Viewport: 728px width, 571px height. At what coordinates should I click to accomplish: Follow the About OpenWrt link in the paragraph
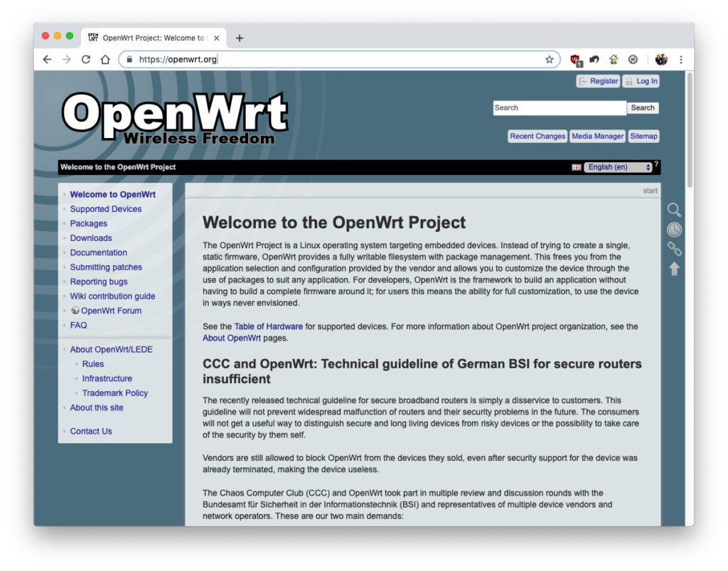pyautogui.click(x=232, y=338)
